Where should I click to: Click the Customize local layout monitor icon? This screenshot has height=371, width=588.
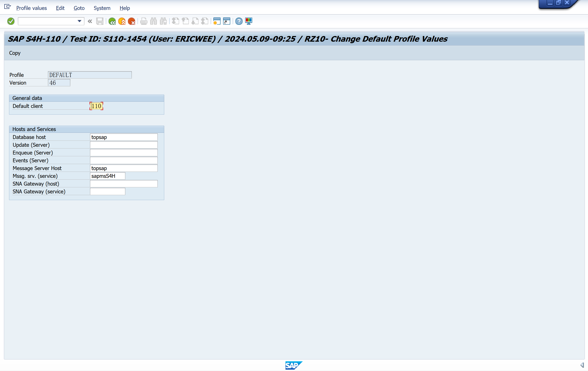[x=249, y=21]
